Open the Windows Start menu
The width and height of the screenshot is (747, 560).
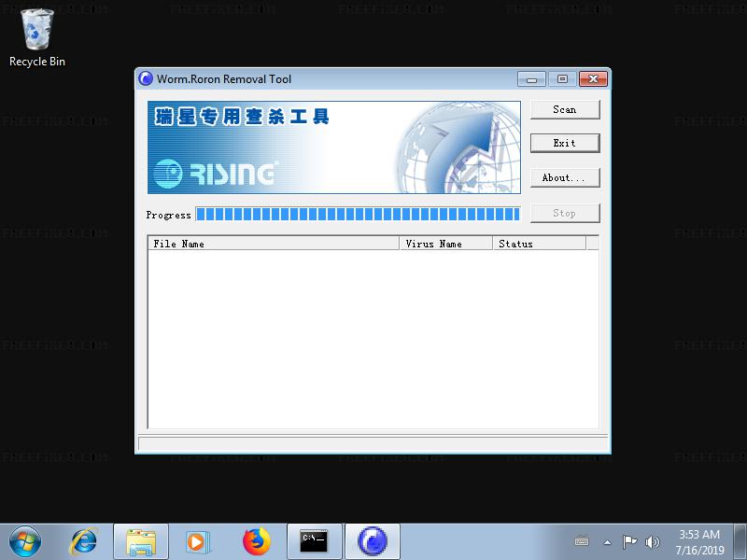coord(25,541)
